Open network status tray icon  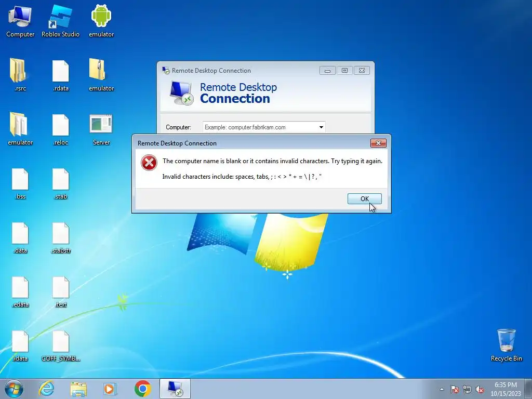467,390
